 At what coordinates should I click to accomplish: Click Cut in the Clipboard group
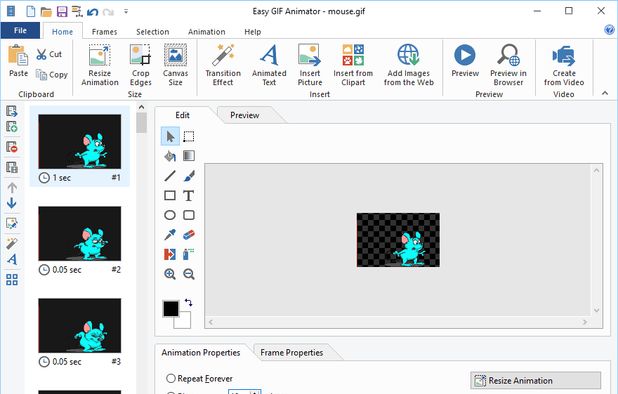tap(49, 54)
